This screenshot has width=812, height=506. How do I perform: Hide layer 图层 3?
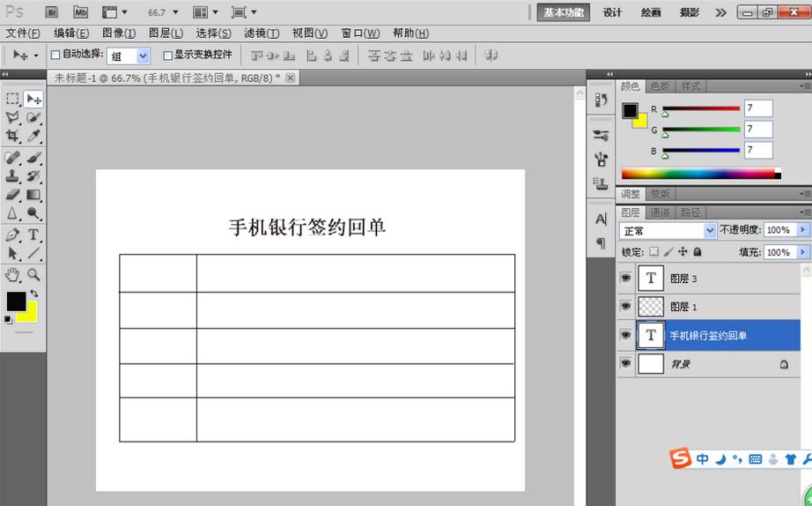tap(625, 278)
